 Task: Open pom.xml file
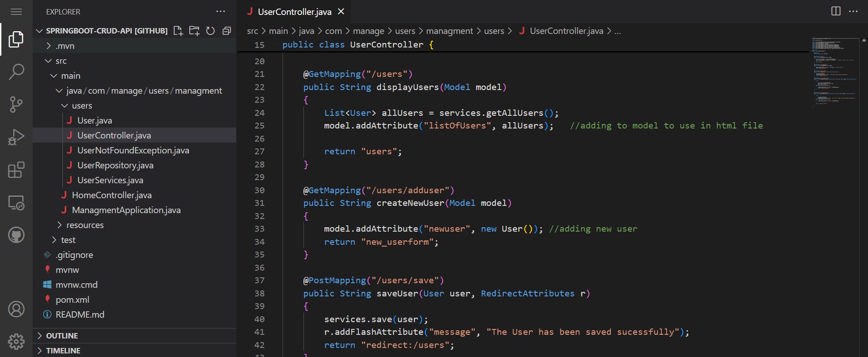[x=134, y=300]
